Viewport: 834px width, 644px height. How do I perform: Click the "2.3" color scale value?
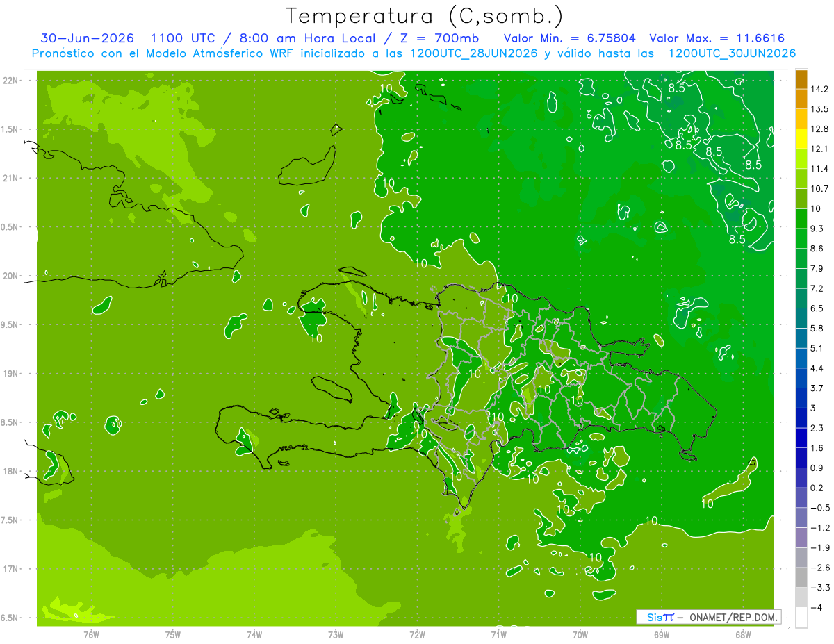click(x=817, y=428)
